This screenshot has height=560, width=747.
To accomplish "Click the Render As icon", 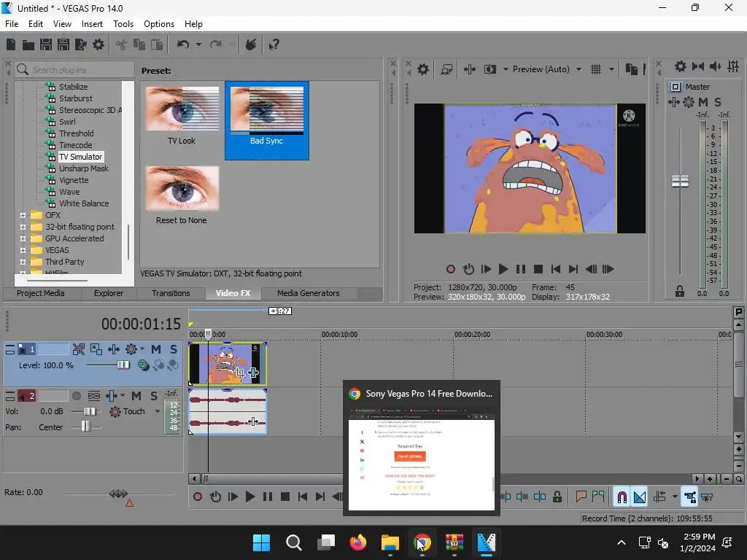I will point(80,44).
